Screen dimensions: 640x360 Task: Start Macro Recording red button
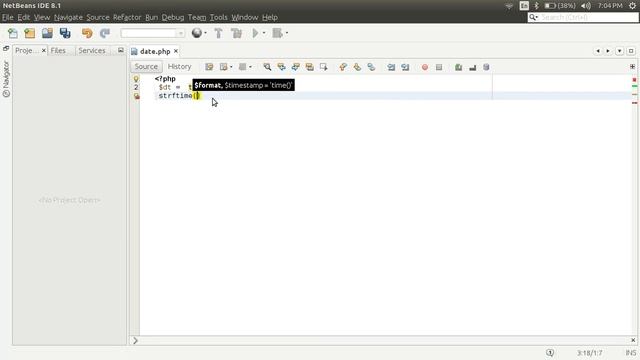[x=425, y=67]
